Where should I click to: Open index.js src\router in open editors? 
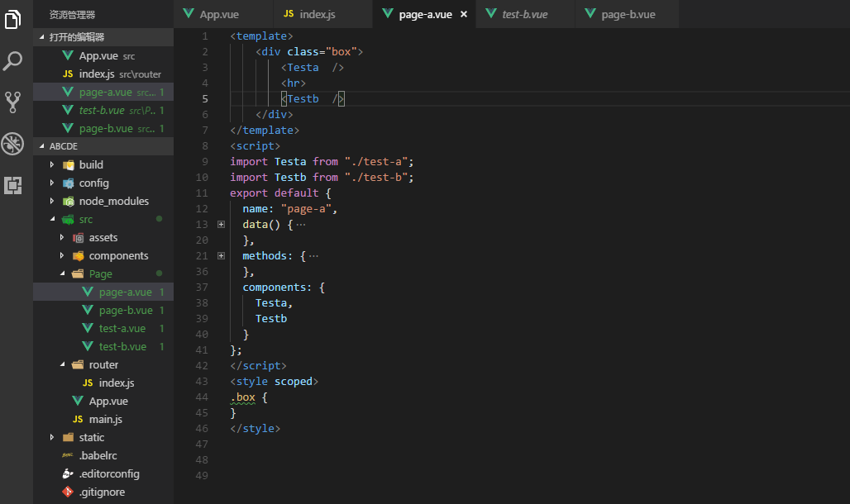point(103,74)
